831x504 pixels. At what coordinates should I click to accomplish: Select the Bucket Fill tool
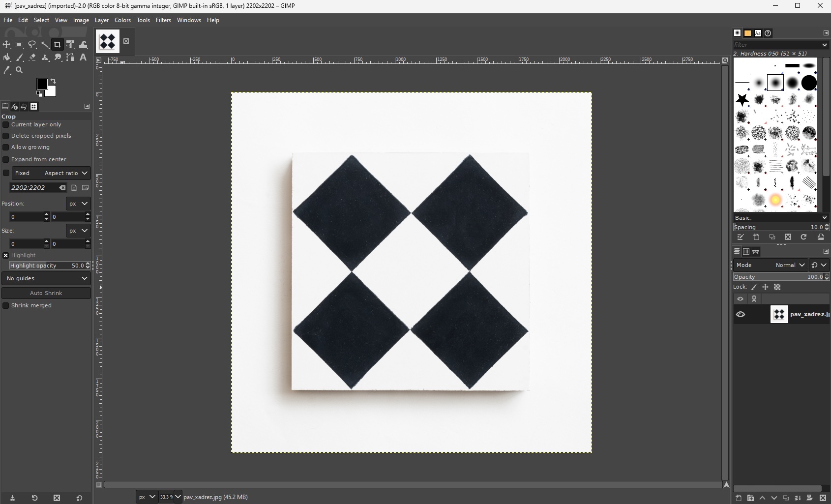tap(6, 58)
